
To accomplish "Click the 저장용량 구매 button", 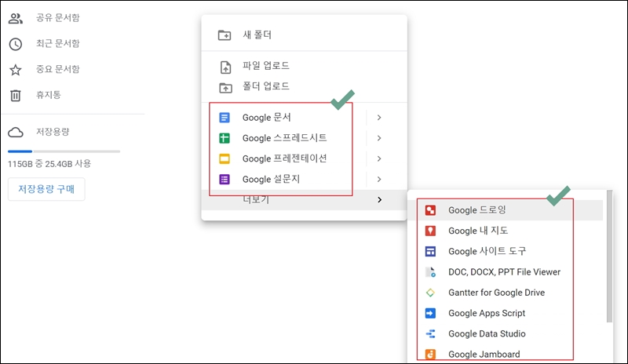I will point(46,189).
